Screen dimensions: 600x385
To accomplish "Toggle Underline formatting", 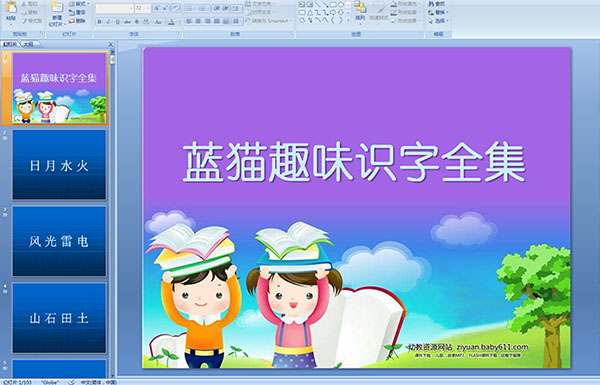I will (x=117, y=22).
